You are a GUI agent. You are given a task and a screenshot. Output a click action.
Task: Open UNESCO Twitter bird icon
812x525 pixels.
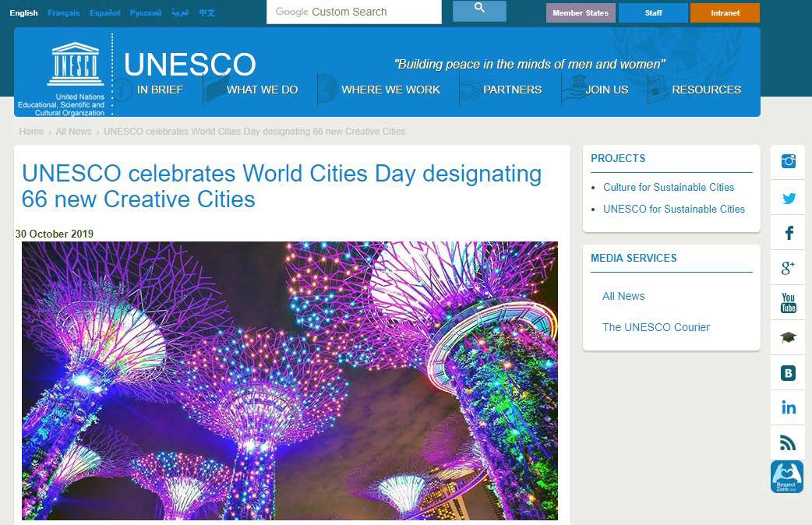coord(789,199)
